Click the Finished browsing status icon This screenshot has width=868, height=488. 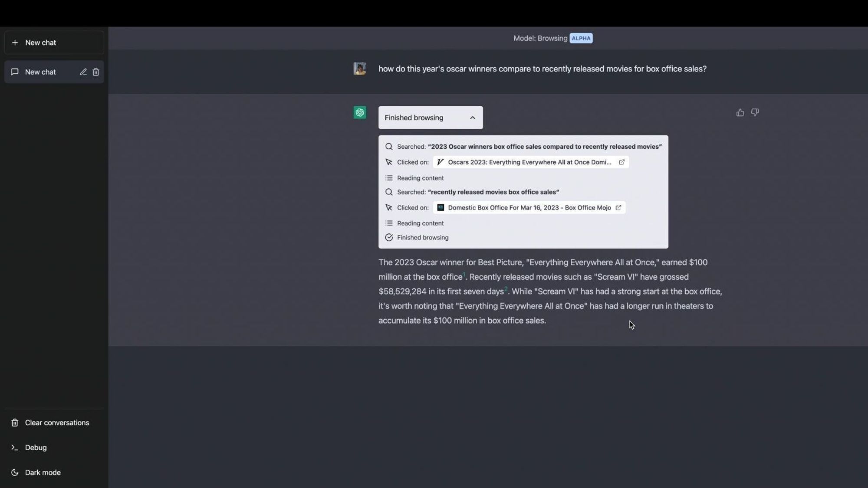click(389, 238)
